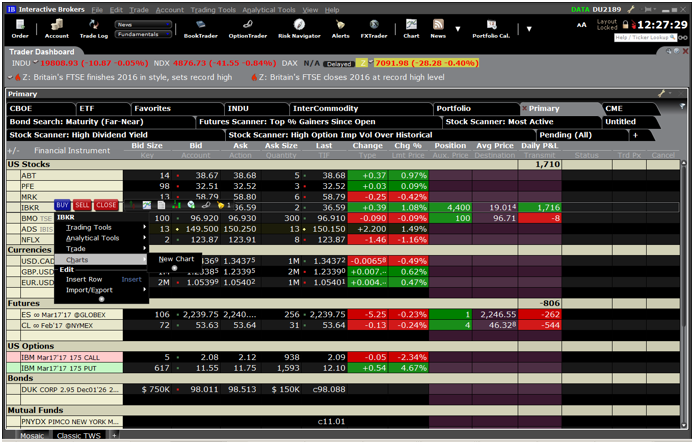The image size is (694, 442).
Task: Click the red SELL button on IBKR
Action: click(x=82, y=205)
